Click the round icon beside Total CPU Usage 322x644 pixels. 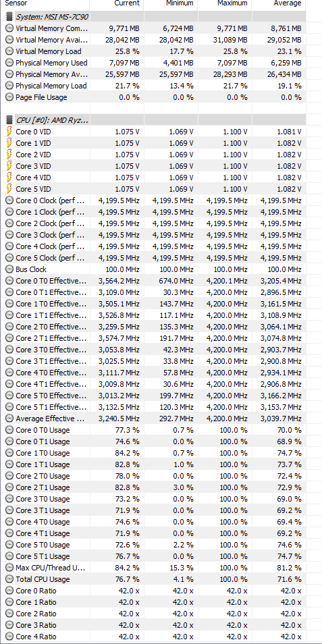pyautogui.click(x=9, y=579)
